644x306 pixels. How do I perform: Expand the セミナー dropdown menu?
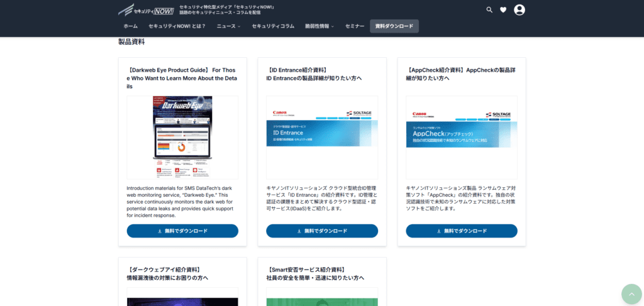tap(357, 26)
